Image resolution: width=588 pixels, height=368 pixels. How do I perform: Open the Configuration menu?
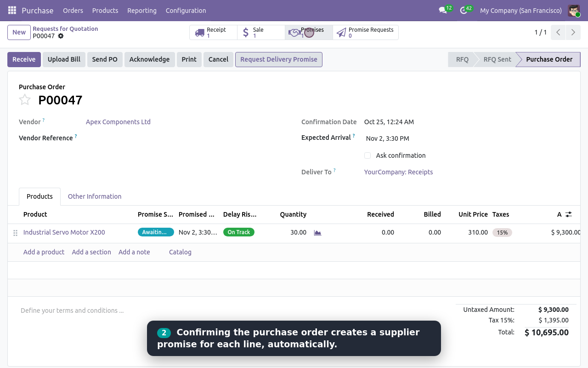[x=186, y=10]
